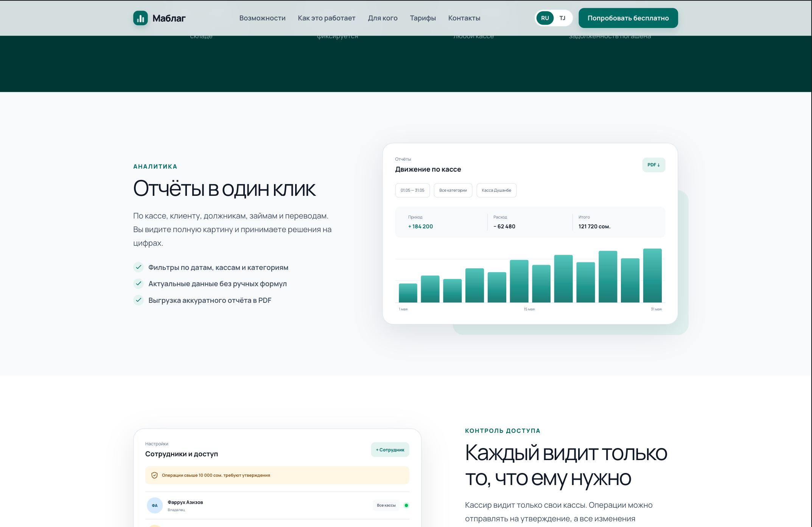Click checkmark icon beside Выгрузка аккуратного отчёта

pyautogui.click(x=138, y=300)
